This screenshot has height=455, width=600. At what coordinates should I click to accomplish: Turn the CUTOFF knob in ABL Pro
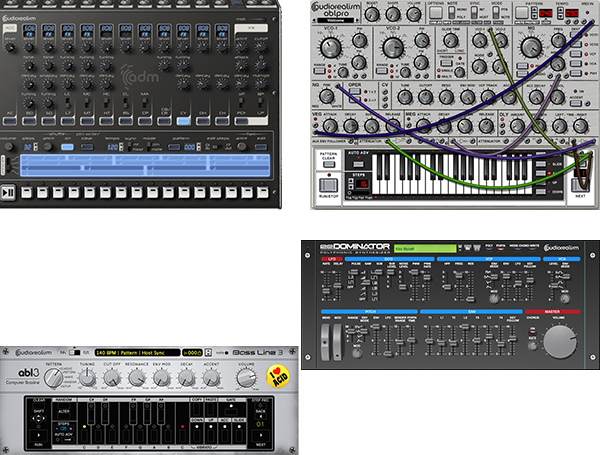[x=425, y=97]
